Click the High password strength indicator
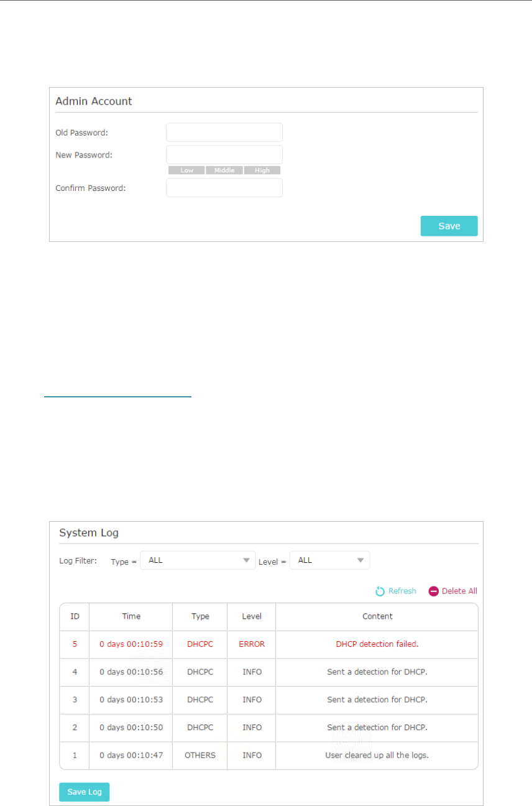The height and width of the screenshot is (806, 532). click(x=262, y=170)
